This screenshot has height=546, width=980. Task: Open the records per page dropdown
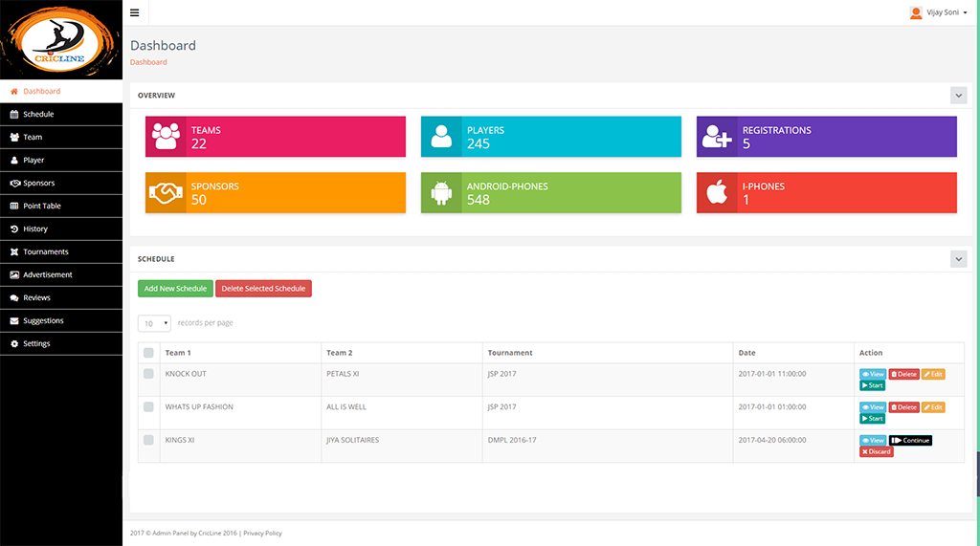154,323
